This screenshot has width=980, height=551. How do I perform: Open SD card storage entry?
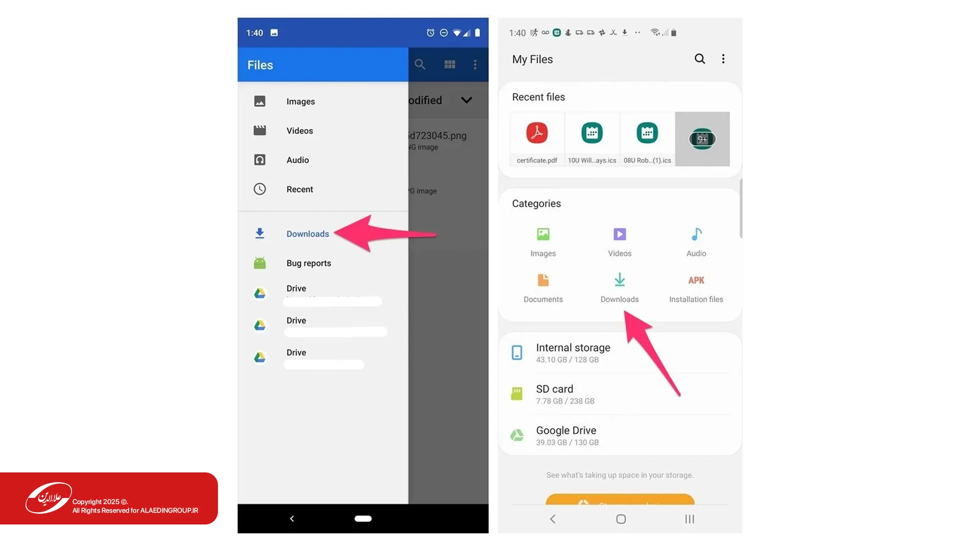coord(555,394)
